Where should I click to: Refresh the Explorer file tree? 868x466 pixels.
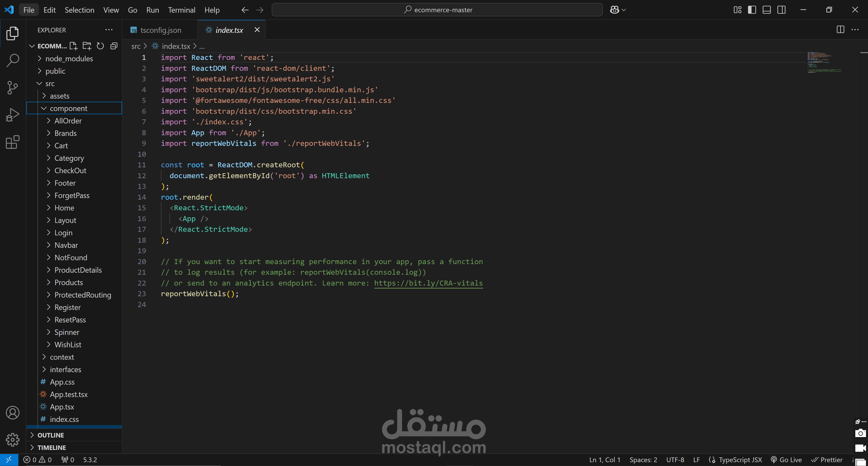pos(100,46)
